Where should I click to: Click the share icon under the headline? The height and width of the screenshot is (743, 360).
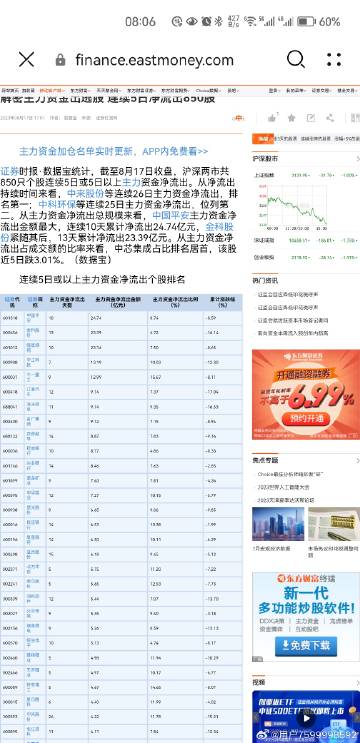(x=330, y=118)
